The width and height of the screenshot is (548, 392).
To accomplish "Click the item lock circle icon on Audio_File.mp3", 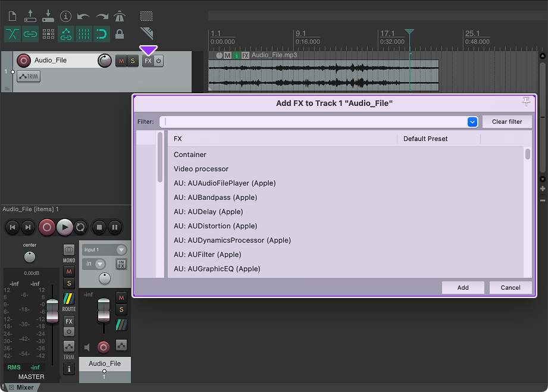I will 219,55.
